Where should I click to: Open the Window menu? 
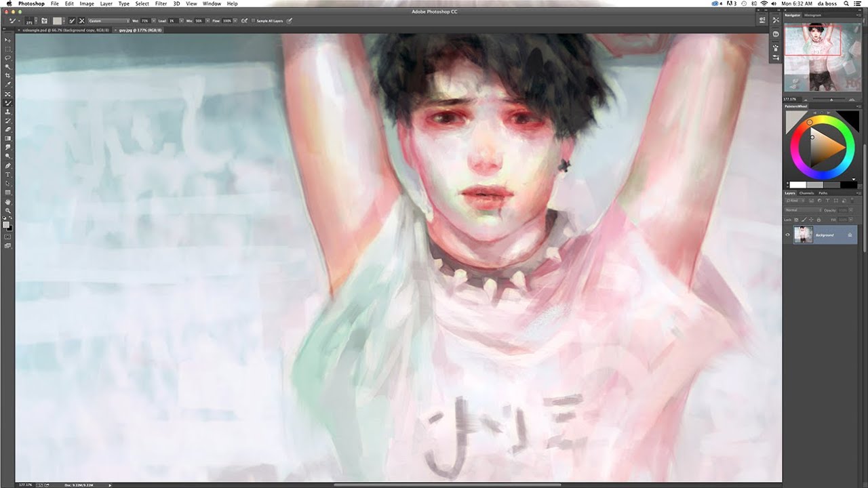pyautogui.click(x=212, y=3)
